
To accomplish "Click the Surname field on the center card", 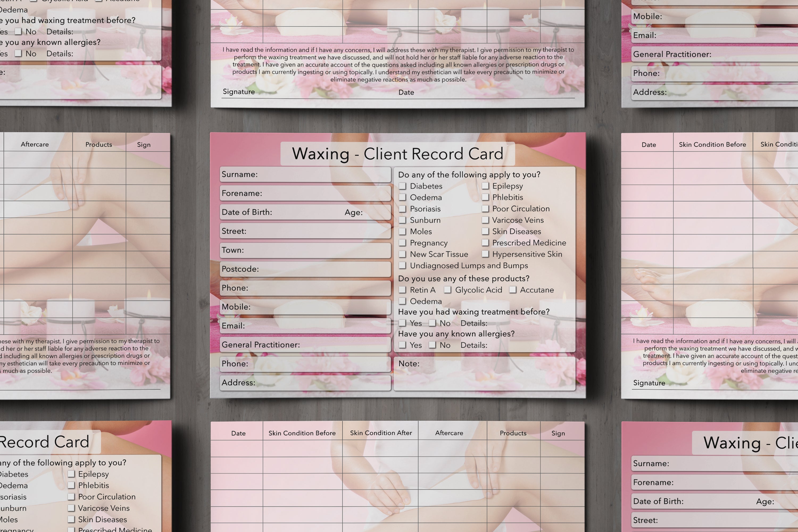I will click(305, 174).
